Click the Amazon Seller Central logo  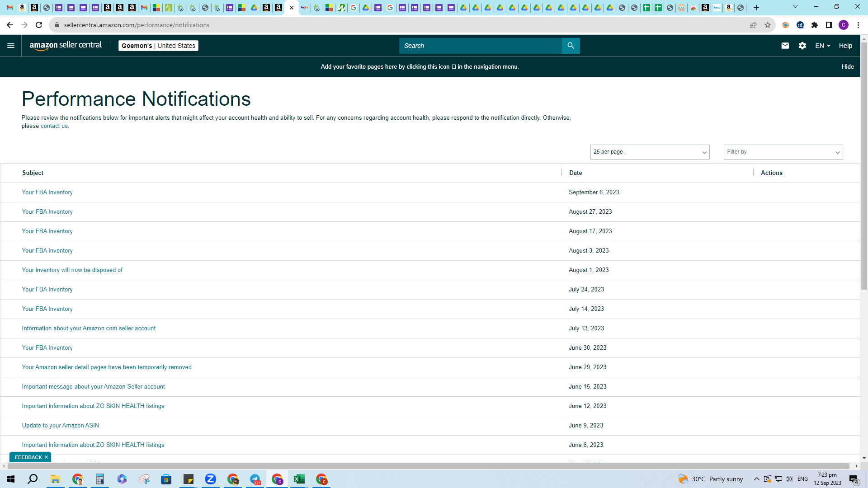point(66,46)
